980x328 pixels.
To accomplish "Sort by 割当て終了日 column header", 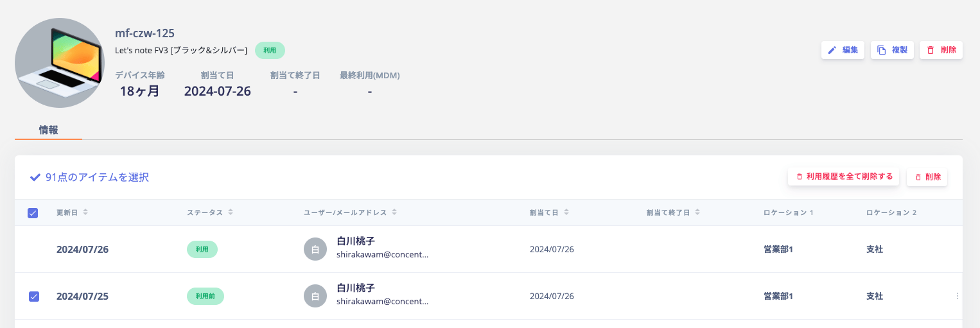I will (673, 212).
